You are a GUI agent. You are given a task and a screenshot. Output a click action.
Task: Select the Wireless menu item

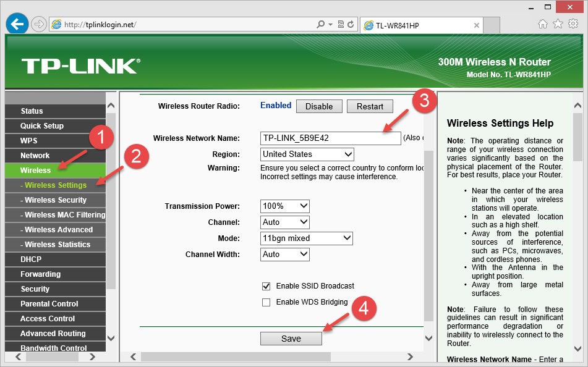pos(56,170)
